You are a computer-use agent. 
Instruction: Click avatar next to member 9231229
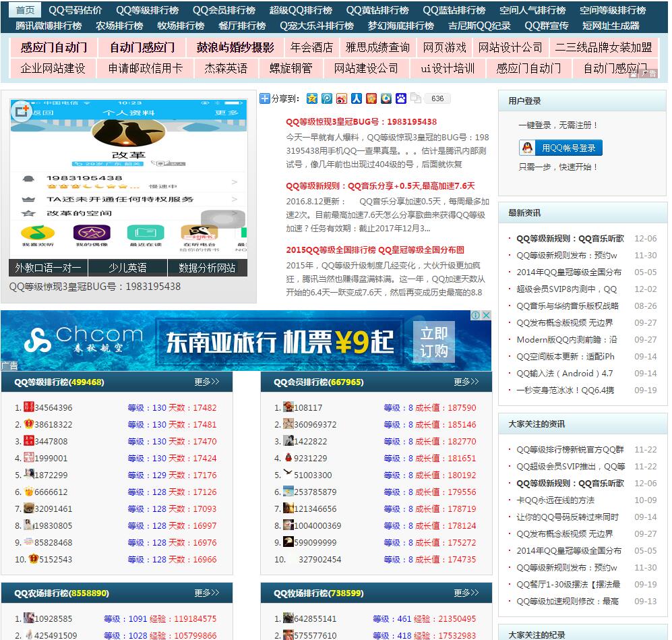tap(288, 458)
